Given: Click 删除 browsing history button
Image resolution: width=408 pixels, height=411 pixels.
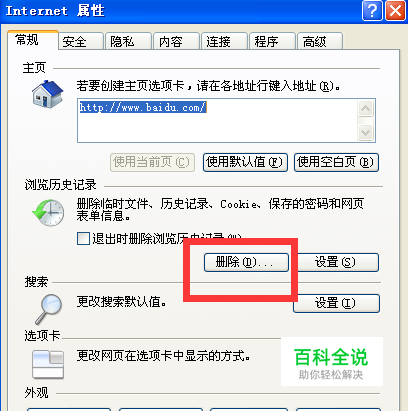Looking at the screenshot, I should [246, 262].
